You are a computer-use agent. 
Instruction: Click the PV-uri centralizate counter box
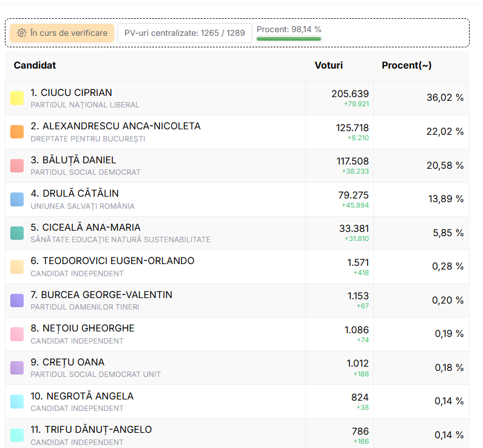point(184,33)
